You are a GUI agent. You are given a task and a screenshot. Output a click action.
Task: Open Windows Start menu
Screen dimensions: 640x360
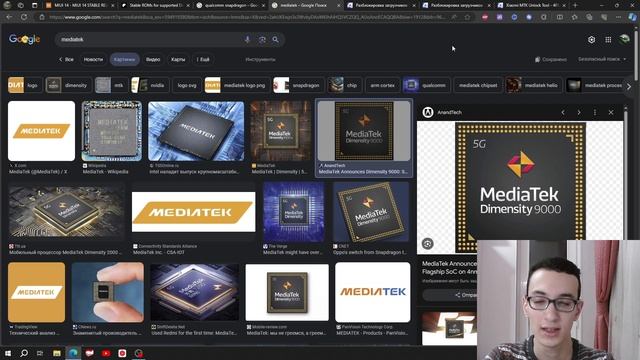click(8, 353)
